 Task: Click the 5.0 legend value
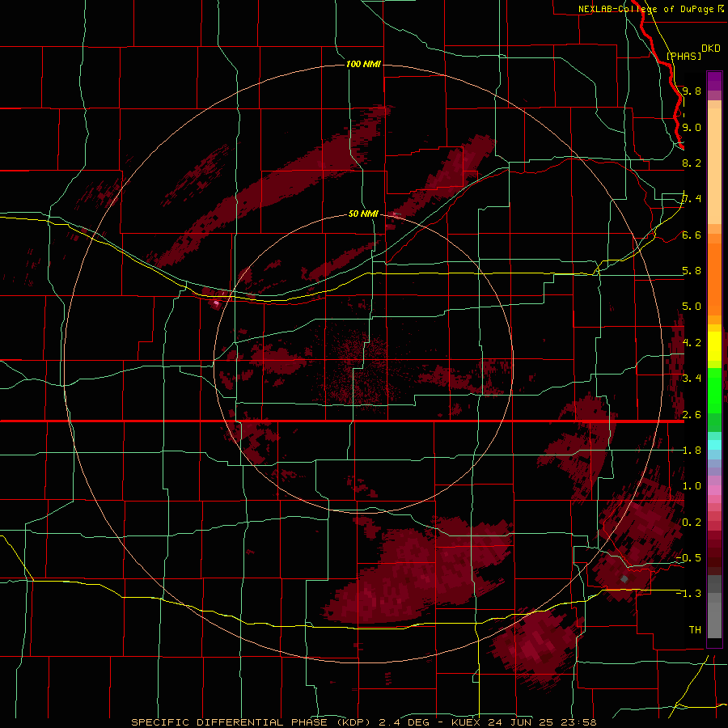click(692, 307)
